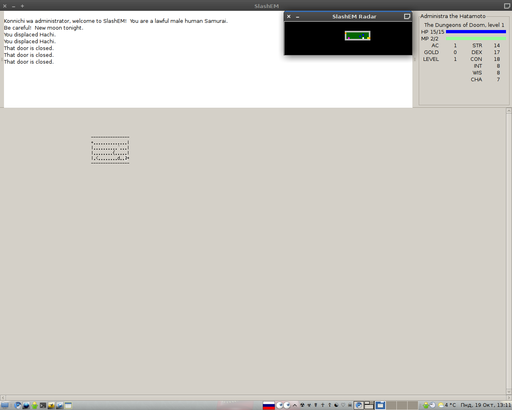Image resolution: width=512 pixels, height=410 pixels.
Task: Close the SlashEM Radar window
Action: [x=289, y=16]
